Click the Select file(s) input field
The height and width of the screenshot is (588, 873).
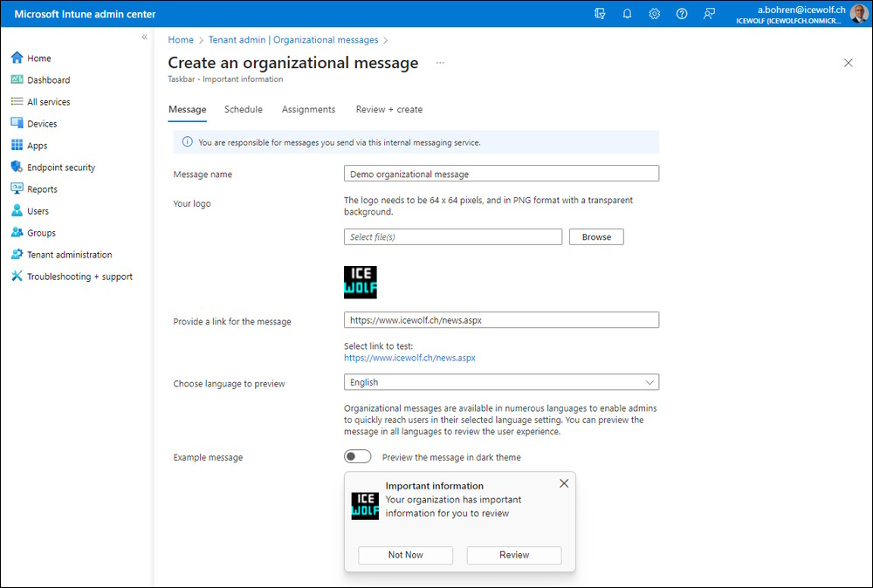[x=452, y=237]
